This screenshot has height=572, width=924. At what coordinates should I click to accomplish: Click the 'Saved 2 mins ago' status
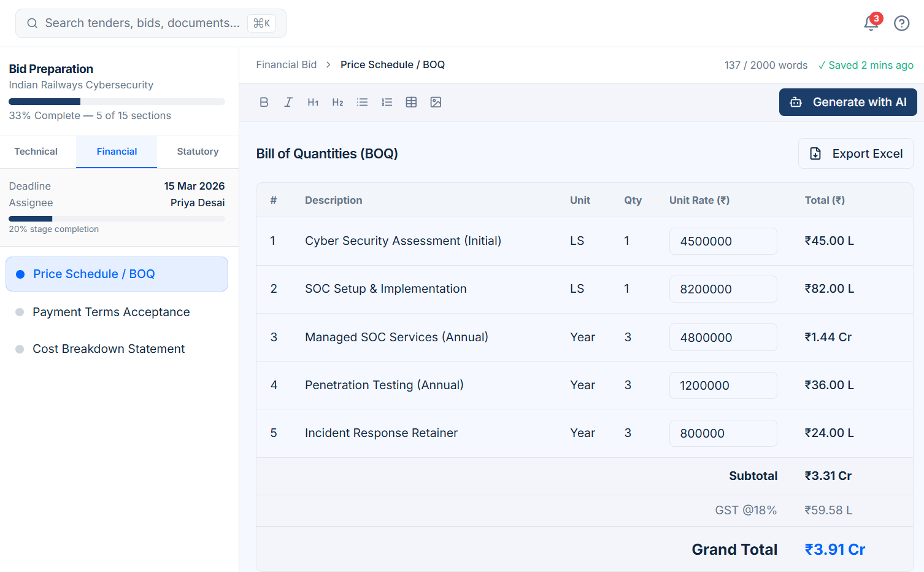(x=866, y=65)
